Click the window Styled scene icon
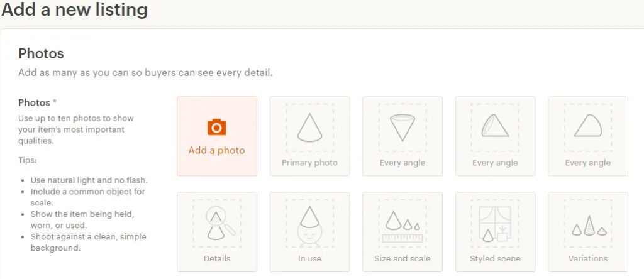The width and height of the screenshot is (644, 279). click(x=495, y=224)
